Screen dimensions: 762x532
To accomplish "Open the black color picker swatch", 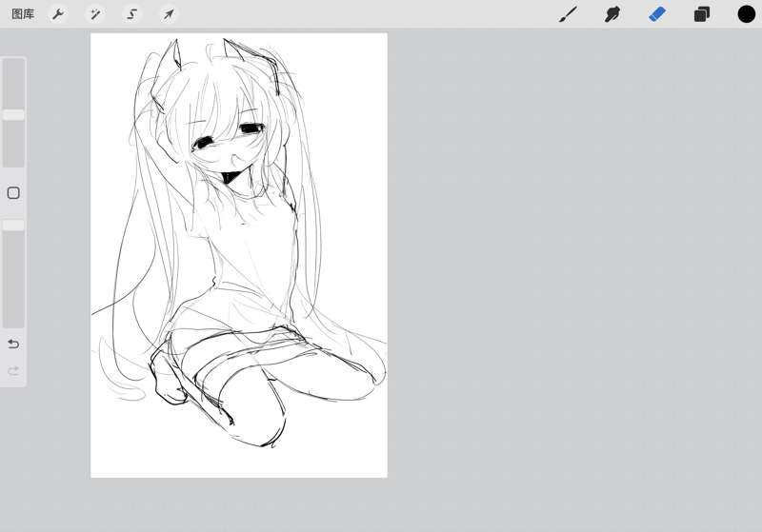I will 746,14.
